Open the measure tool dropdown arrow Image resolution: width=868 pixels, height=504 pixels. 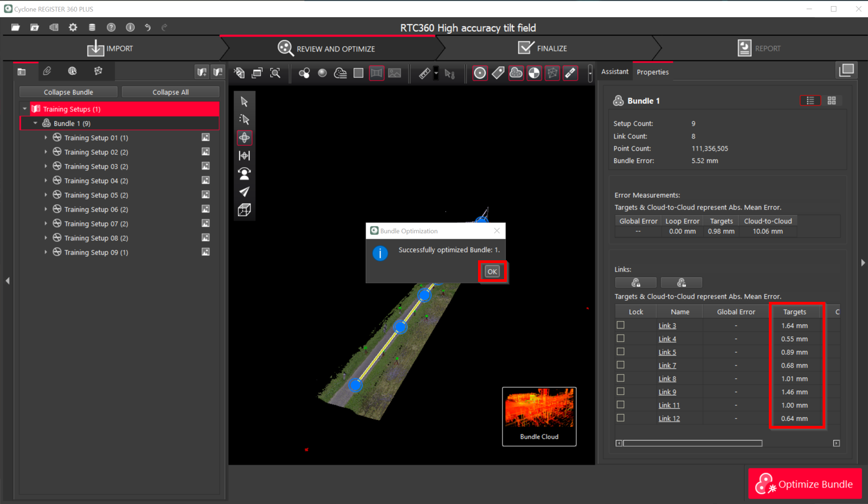(x=436, y=73)
